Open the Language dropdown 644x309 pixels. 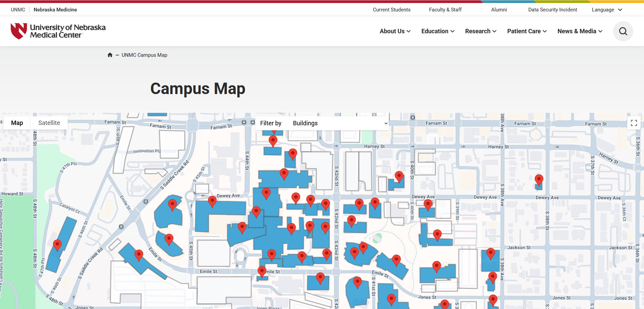pos(607,10)
